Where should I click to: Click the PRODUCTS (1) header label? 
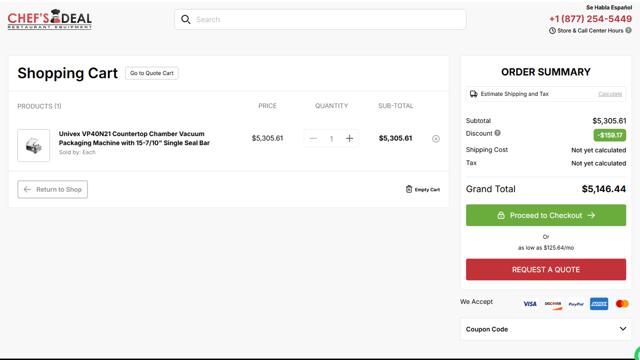(39, 106)
